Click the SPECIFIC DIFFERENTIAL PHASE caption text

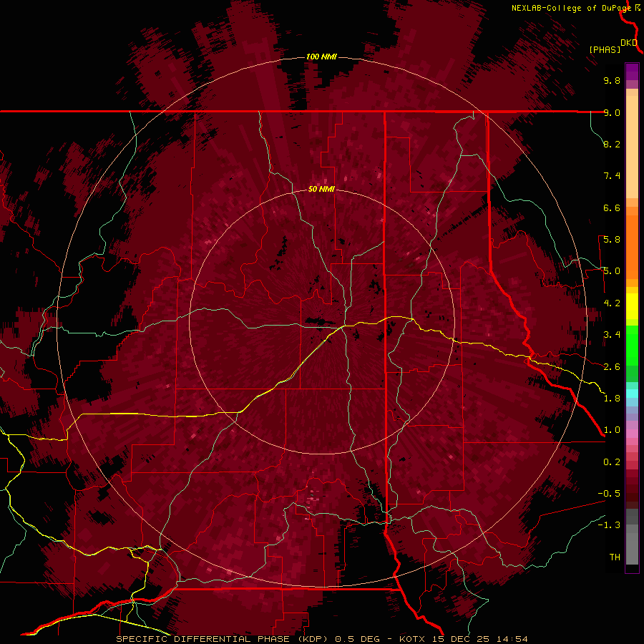(x=203, y=639)
